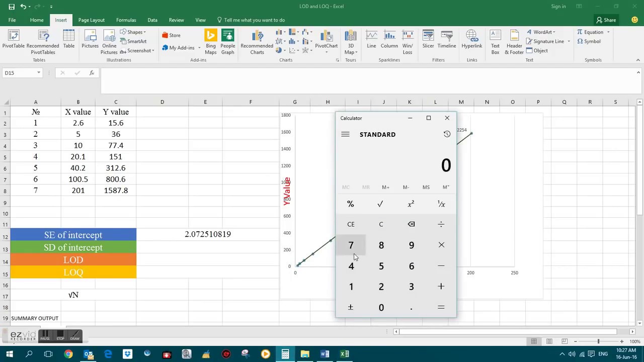Open Online Pictures

(109, 42)
